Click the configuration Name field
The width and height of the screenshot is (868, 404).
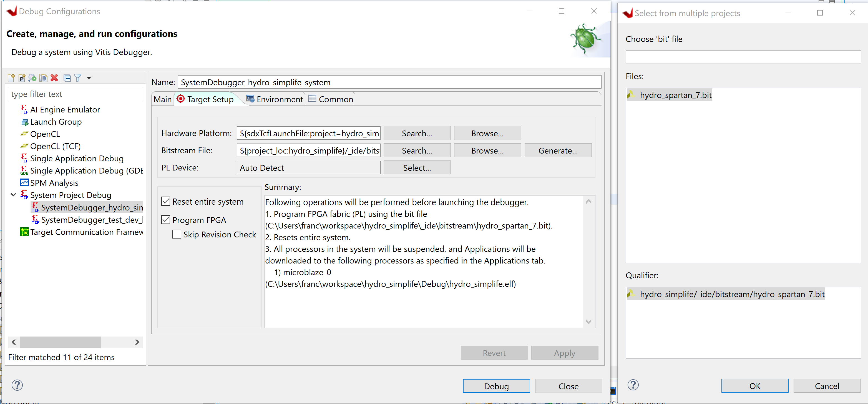point(389,82)
